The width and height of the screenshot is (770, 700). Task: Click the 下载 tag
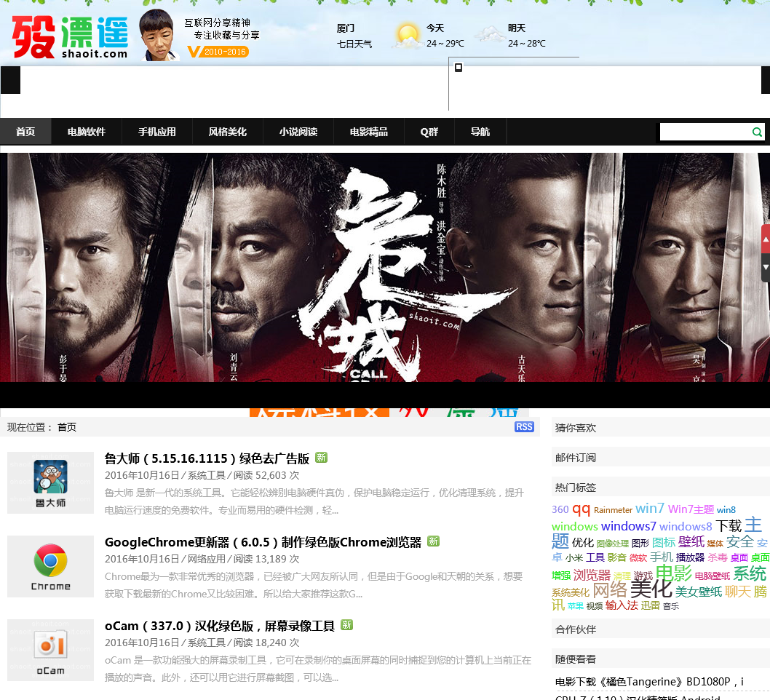(x=729, y=526)
